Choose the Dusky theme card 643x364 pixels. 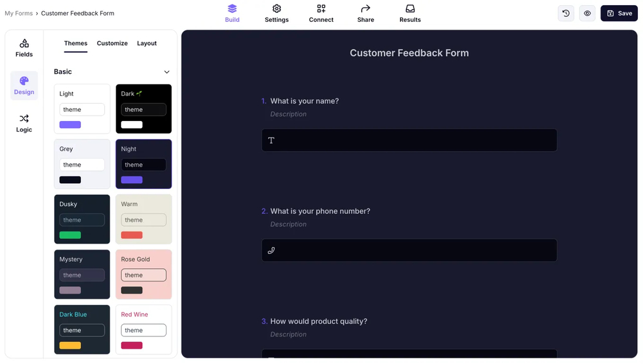82,219
